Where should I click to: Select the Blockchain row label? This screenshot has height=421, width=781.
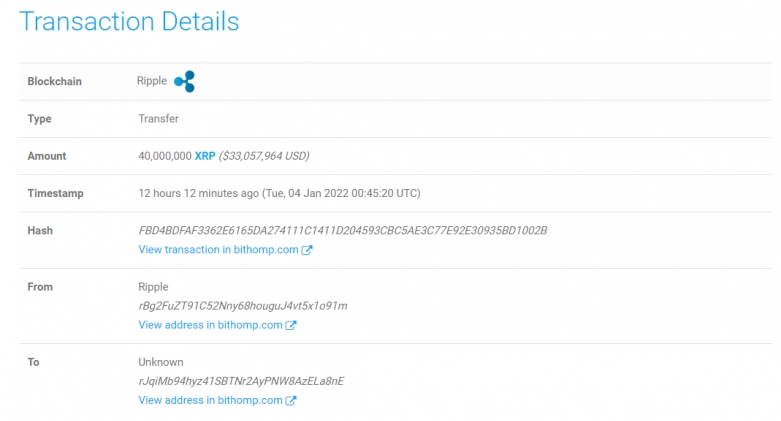[54, 81]
